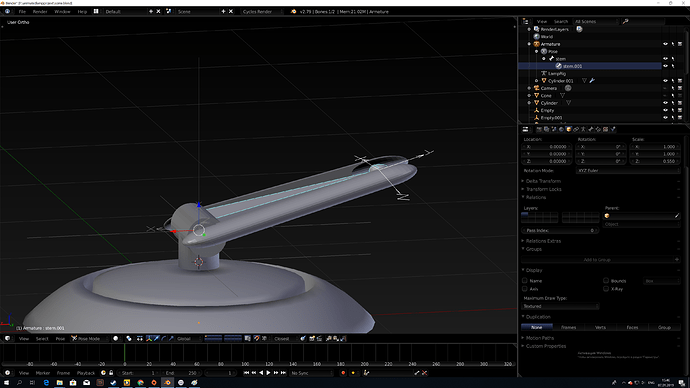
Task: Open the Cycles Render engine dropdown
Action: (262, 11)
